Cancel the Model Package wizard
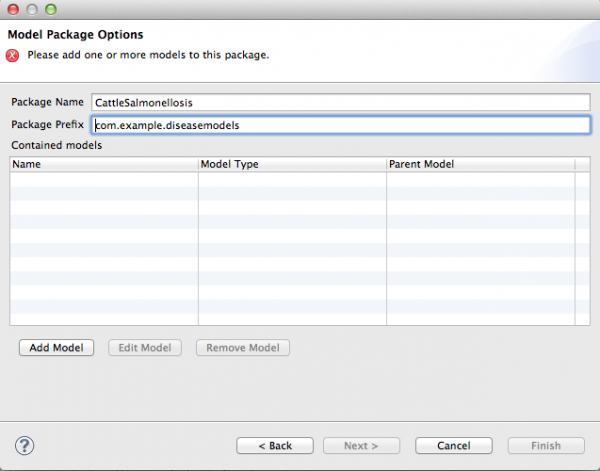This screenshot has width=600, height=471. (x=454, y=446)
